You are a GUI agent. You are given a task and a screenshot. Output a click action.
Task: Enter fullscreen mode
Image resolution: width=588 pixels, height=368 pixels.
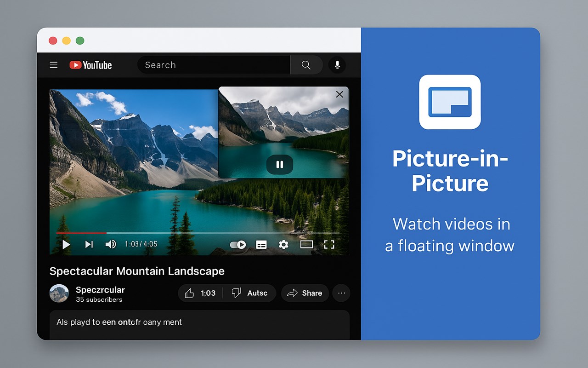(x=329, y=244)
